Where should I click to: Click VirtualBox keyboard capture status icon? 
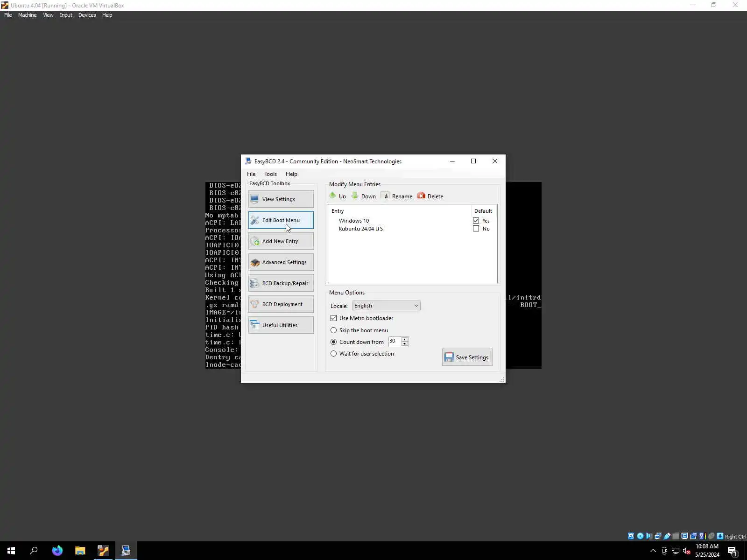(720, 536)
